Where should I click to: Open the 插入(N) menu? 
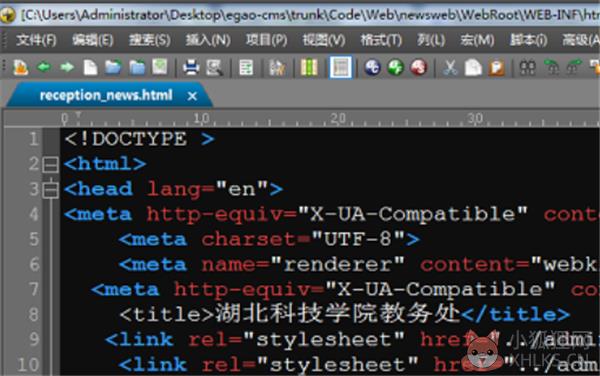208,40
